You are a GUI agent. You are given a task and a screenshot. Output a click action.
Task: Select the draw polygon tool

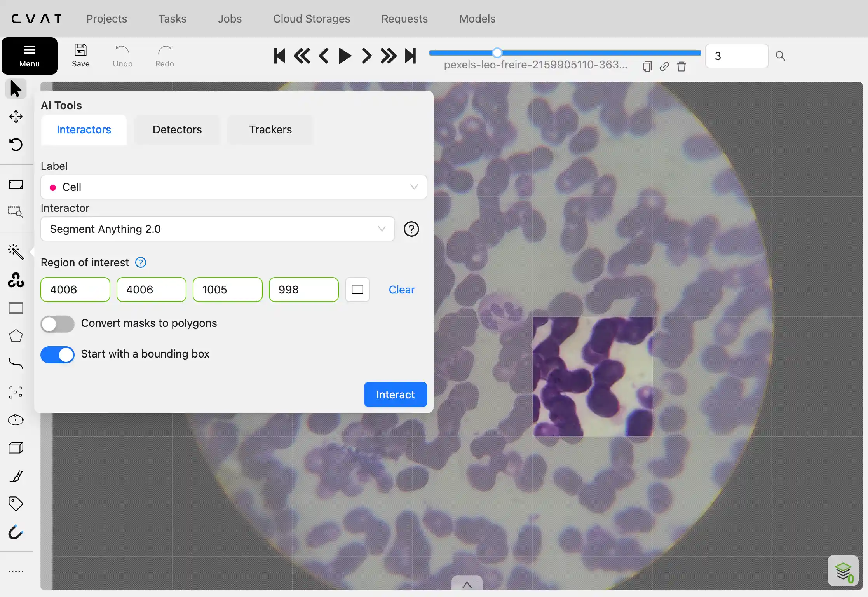pyautogui.click(x=16, y=336)
